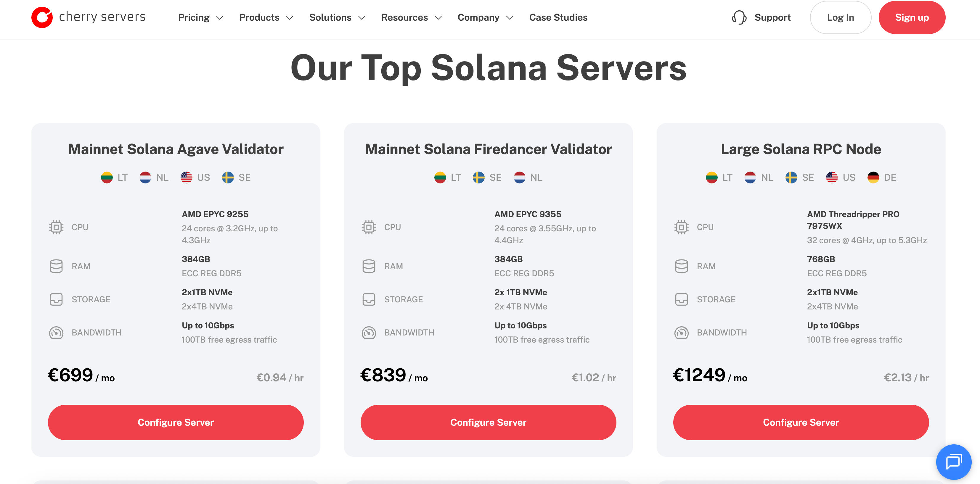
Task: Configure the Large Solana RPC Node server
Action: 801,422
